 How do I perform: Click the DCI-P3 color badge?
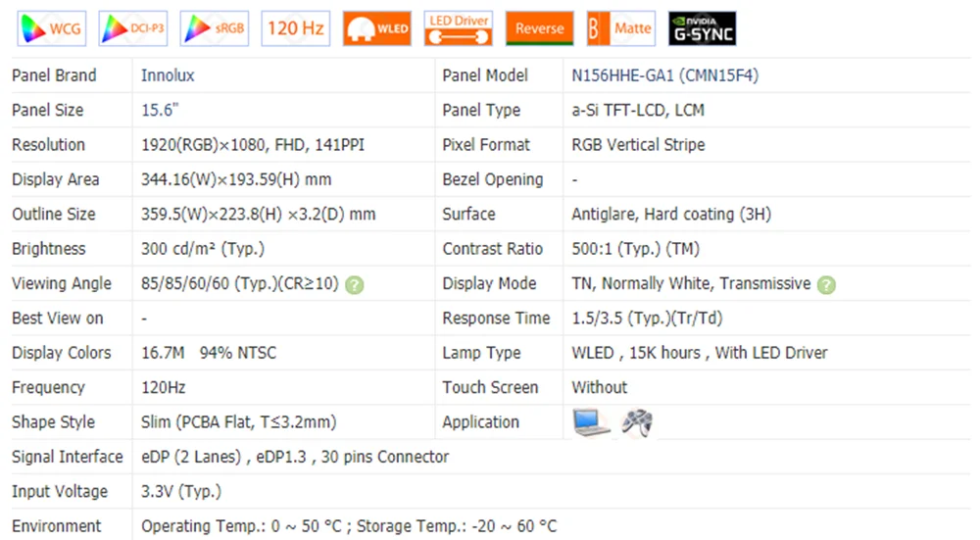pyautogui.click(x=133, y=28)
